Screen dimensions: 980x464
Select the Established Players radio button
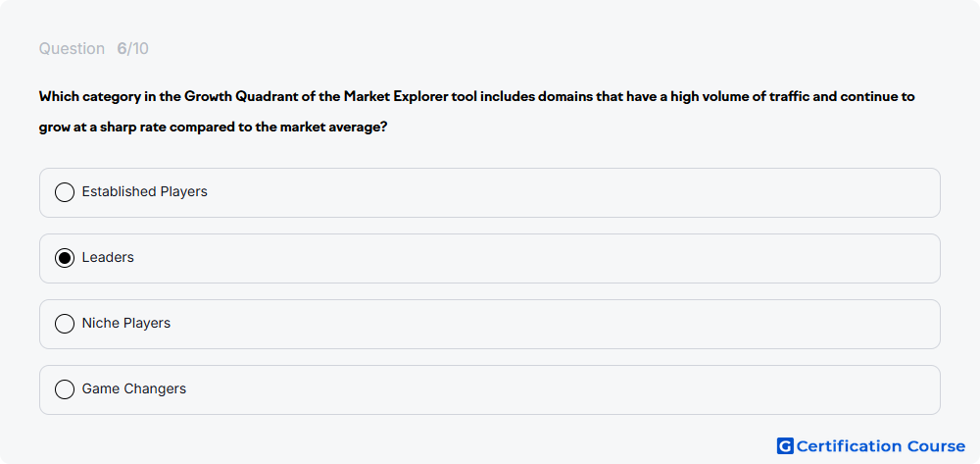(65, 192)
